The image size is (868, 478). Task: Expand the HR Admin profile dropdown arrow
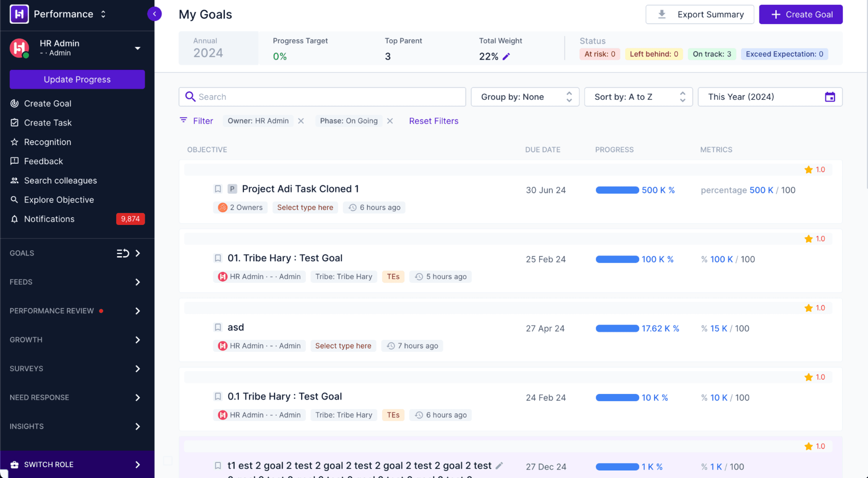click(x=137, y=48)
